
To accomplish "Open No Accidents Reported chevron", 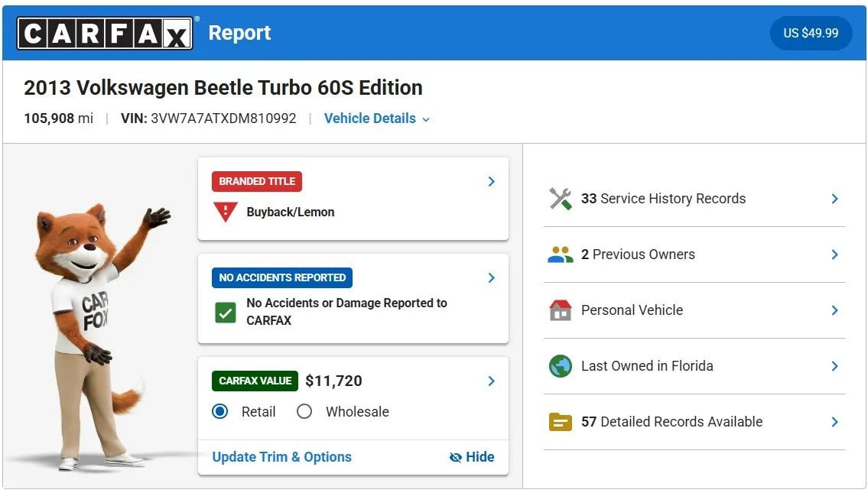I will tap(491, 277).
